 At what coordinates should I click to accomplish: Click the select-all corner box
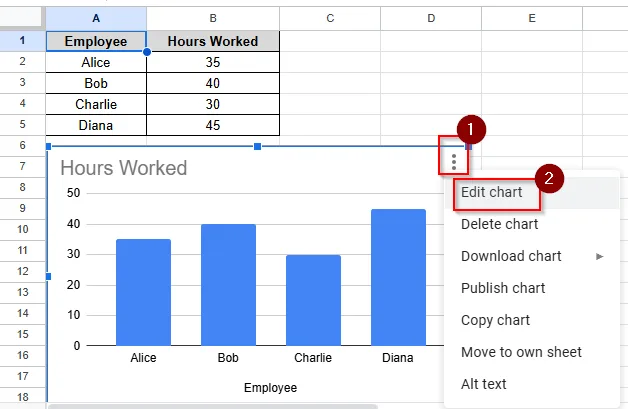20,18
